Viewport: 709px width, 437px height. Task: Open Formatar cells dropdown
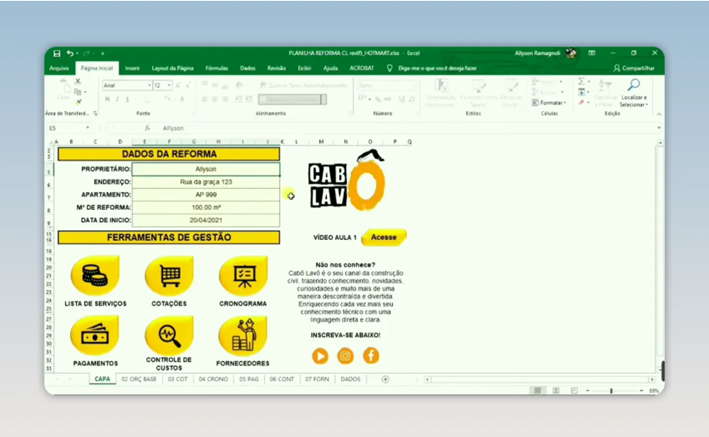[548, 103]
